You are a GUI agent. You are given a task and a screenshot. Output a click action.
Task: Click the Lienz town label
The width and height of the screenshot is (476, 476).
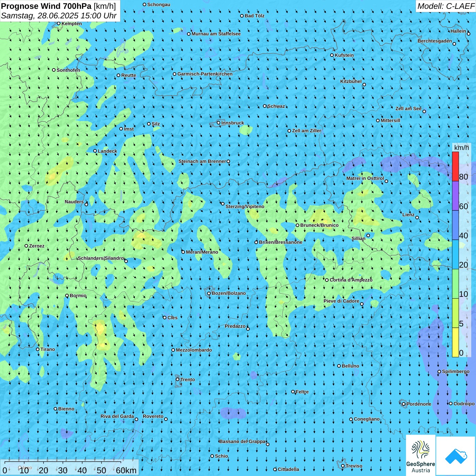point(408,215)
